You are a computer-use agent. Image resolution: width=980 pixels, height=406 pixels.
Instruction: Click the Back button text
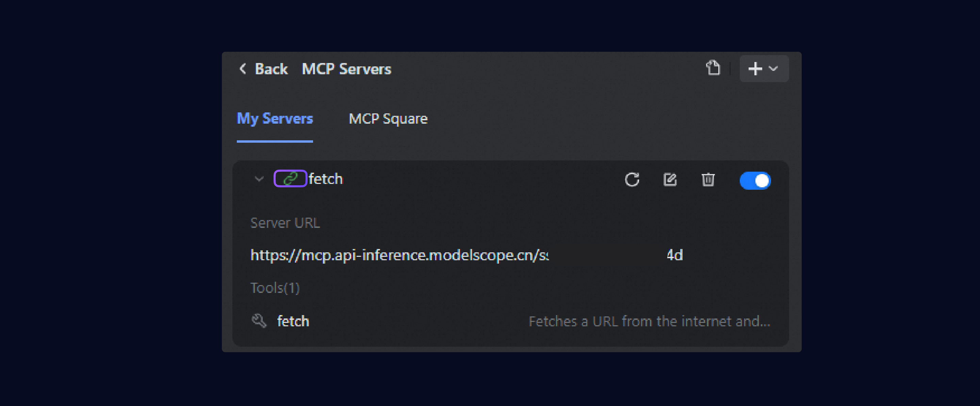tap(271, 69)
